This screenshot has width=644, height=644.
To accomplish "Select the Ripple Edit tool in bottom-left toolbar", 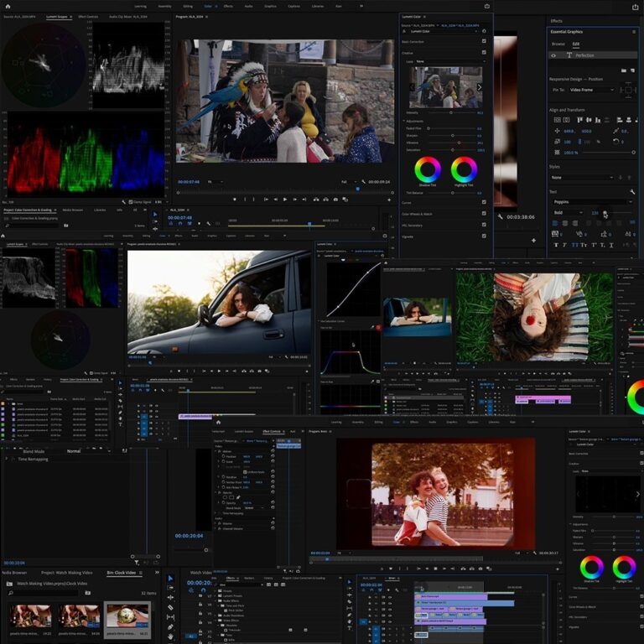I will (x=170, y=598).
